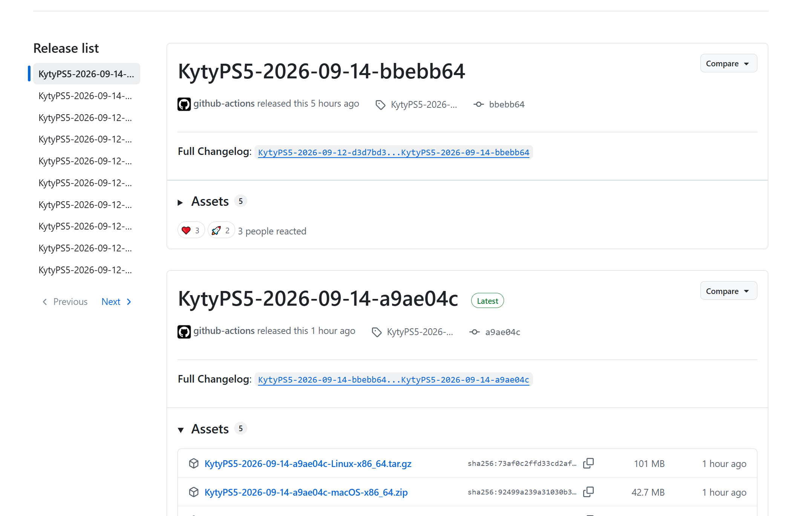The image size is (812, 516).
Task: Click the commit icon next to a9ae04c
Action: tap(475, 332)
